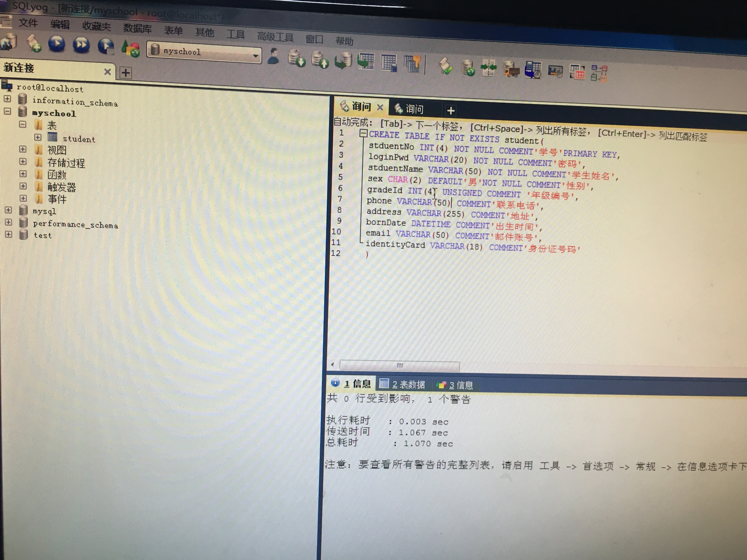
Task: Select the student table in tree
Action: click(79, 139)
